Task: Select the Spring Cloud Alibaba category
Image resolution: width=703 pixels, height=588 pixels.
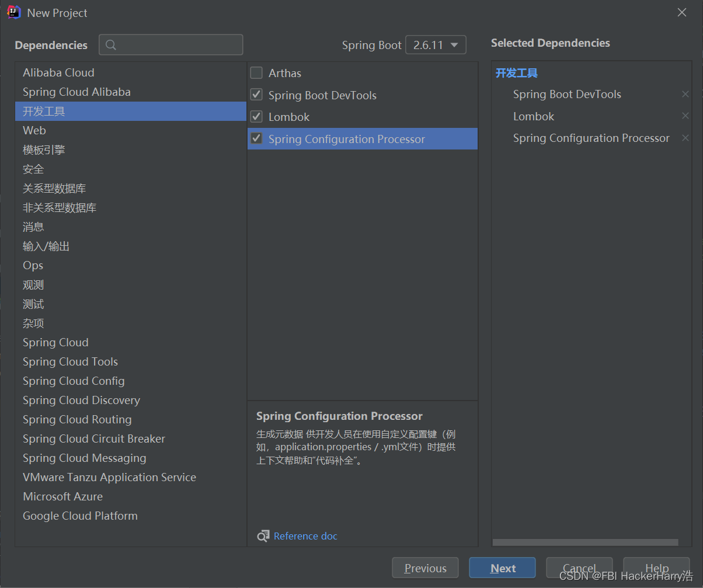Action: pyautogui.click(x=131, y=92)
